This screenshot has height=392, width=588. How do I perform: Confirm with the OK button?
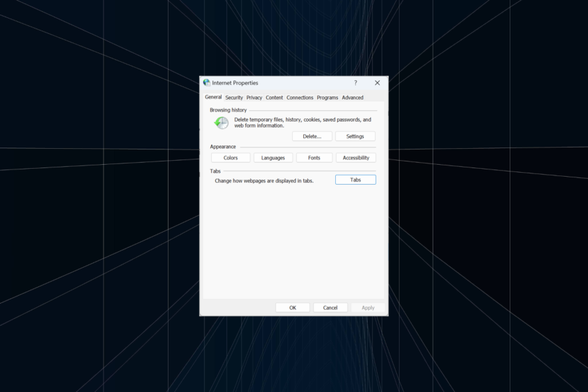293,308
